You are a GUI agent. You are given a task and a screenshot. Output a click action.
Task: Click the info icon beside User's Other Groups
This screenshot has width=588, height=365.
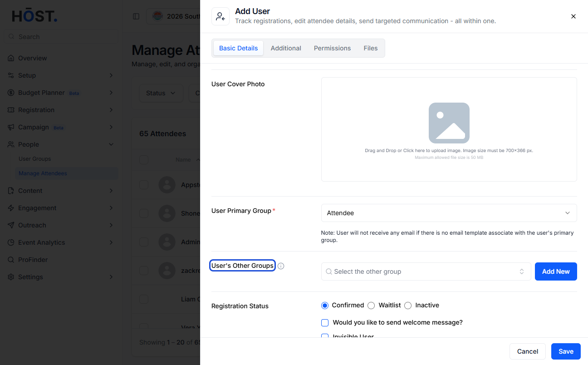click(281, 266)
